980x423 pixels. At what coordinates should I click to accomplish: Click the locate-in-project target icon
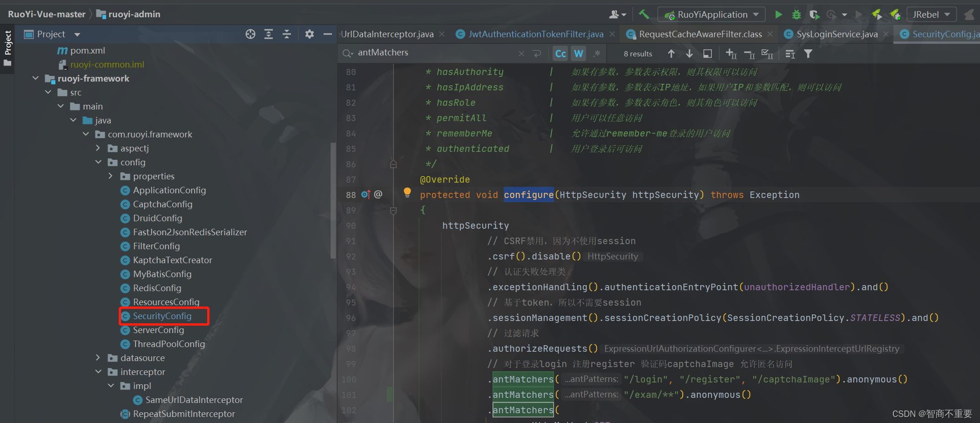pos(250,34)
